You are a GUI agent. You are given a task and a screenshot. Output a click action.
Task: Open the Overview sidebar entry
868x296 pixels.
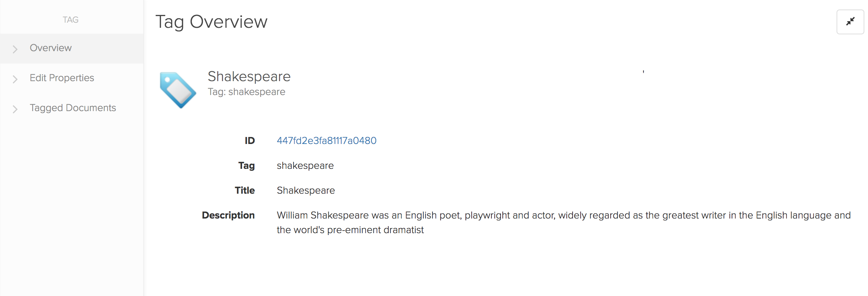pyautogui.click(x=51, y=48)
